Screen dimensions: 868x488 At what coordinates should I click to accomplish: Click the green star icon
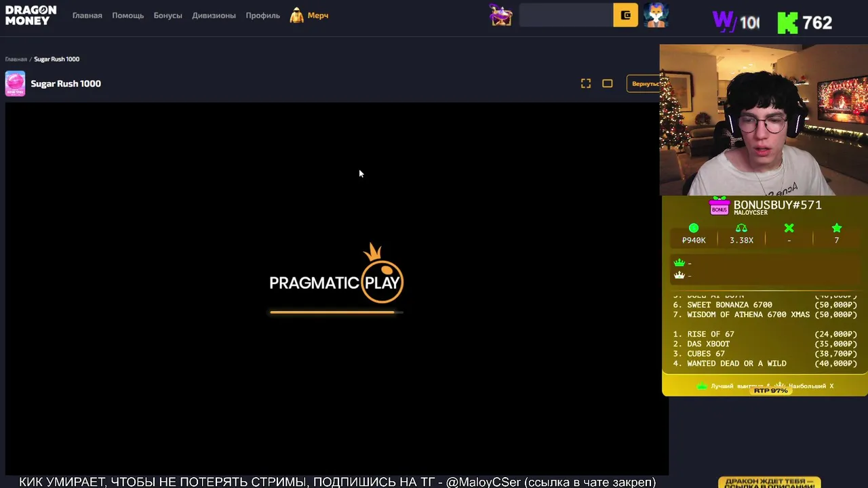click(x=837, y=228)
